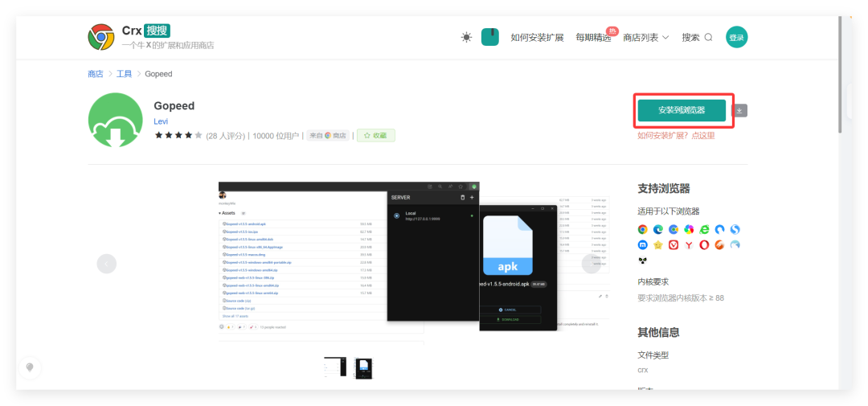This screenshot has height=406, width=868.
Task: Open the 每期精选 menu item
Action: 593,38
